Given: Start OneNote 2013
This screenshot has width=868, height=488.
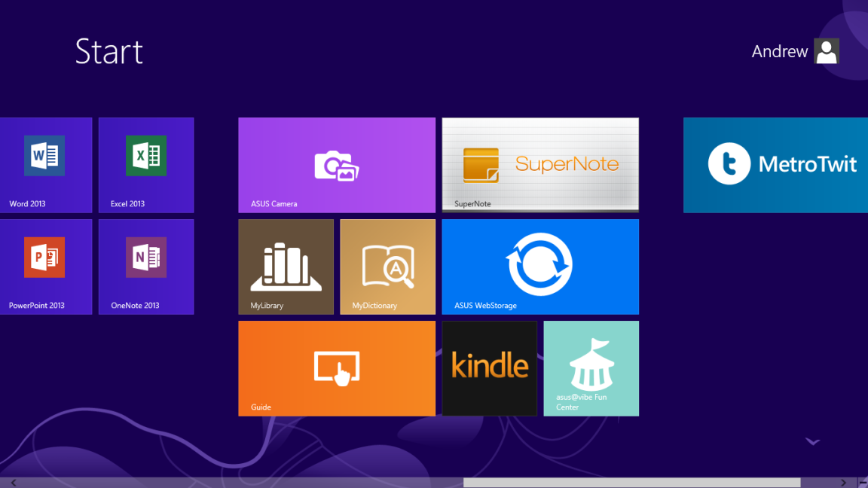Looking at the screenshot, I should (146, 267).
